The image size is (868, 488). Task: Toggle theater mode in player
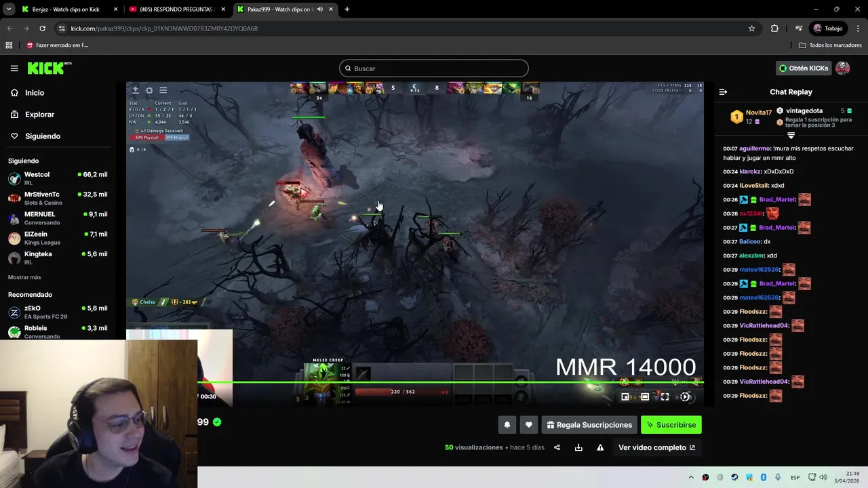645,397
